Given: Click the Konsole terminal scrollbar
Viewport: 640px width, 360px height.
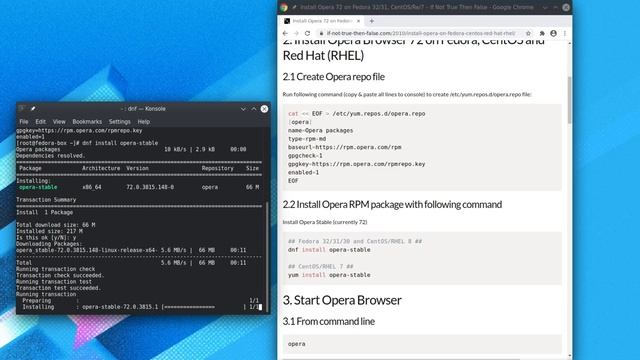Looking at the screenshot, I should [x=267, y=257].
